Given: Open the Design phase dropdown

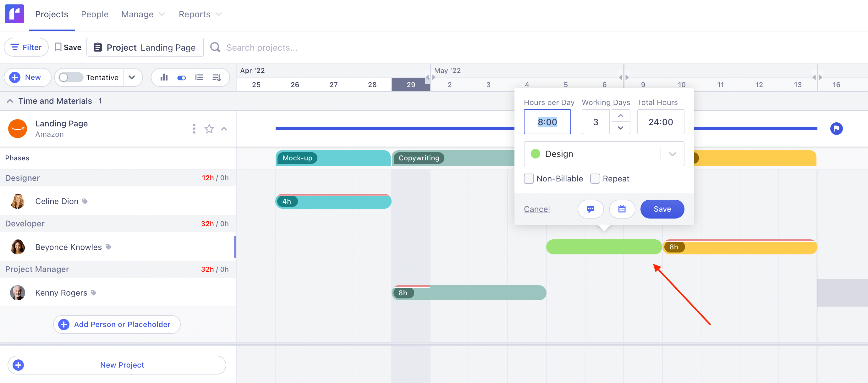Looking at the screenshot, I should [x=673, y=154].
